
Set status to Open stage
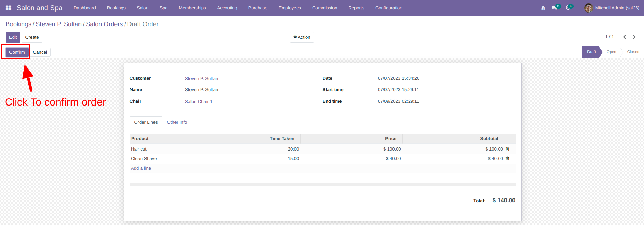pos(611,52)
